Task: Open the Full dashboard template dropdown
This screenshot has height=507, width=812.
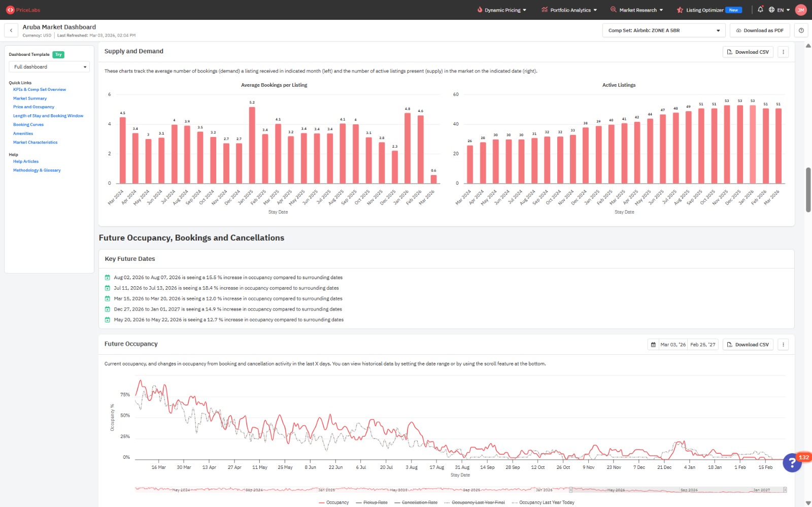Action: [x=49, y=67]
